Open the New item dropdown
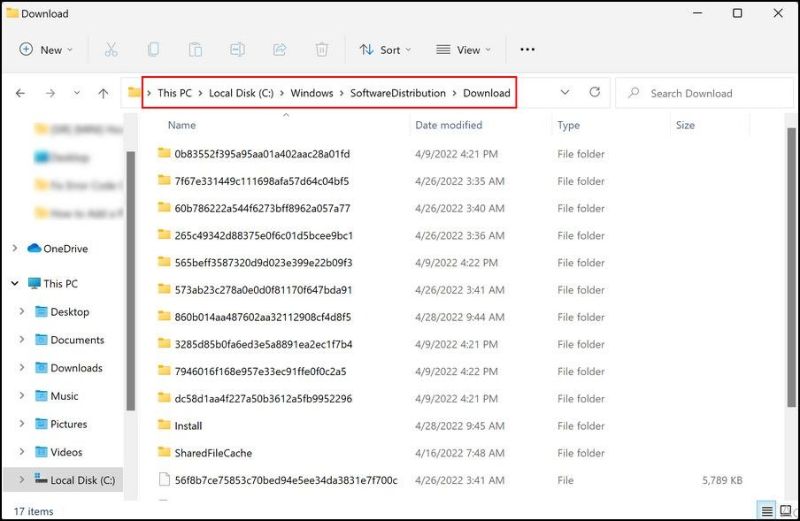The width and height of the screenshot is (800, 521). point(45,49)
